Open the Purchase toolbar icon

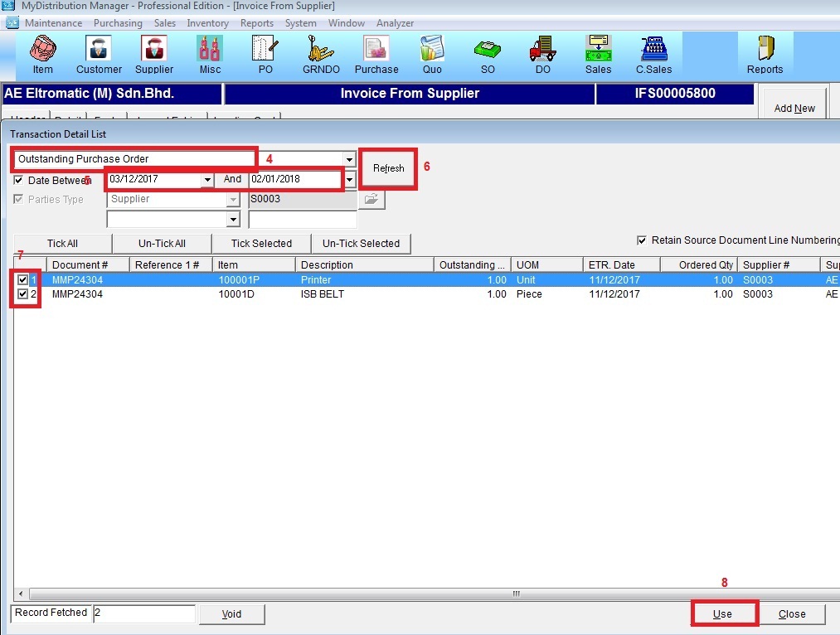point(376,54)
